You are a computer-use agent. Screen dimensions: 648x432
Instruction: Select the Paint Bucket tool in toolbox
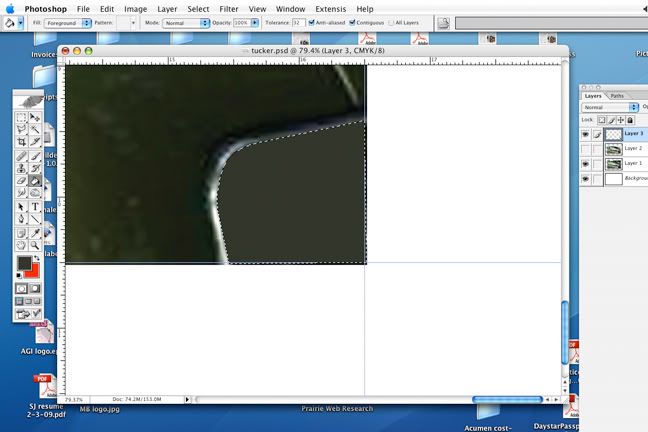tap(35, 180)
